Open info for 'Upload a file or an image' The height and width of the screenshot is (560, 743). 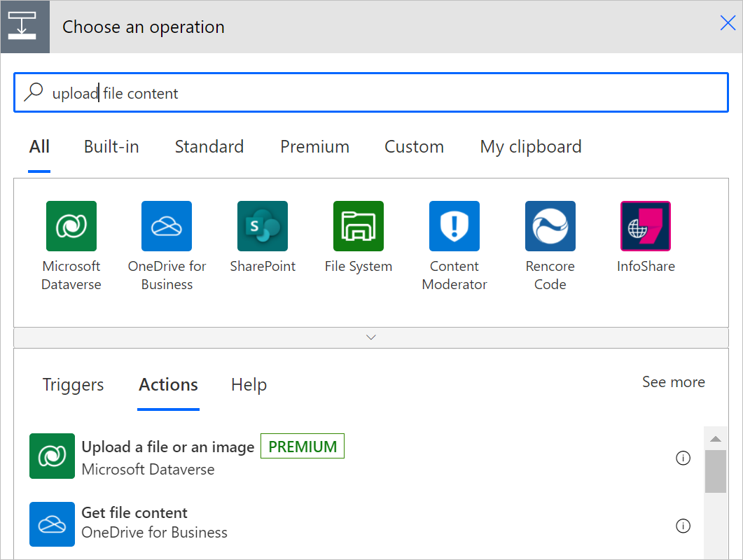pyautogui.click(x=683, y=458)
